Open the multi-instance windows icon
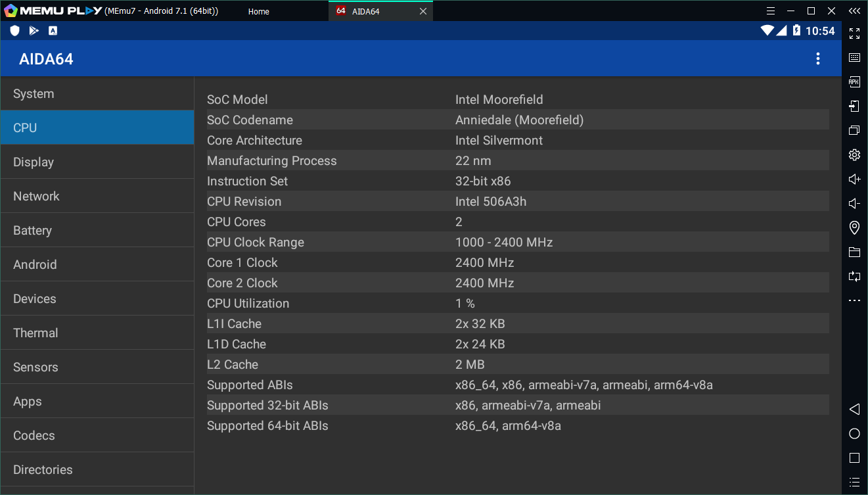The image size is (868, 495). point(854,130)
